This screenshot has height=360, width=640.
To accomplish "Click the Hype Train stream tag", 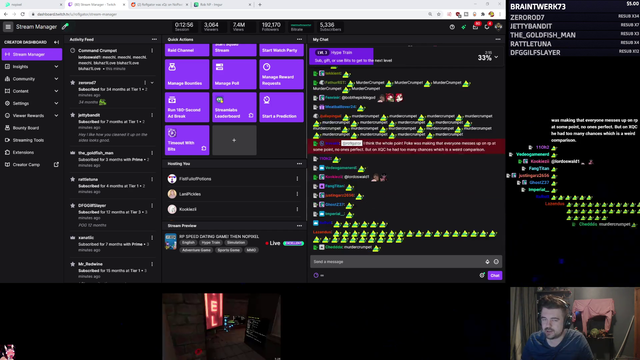I will click(x=211, y=242).
